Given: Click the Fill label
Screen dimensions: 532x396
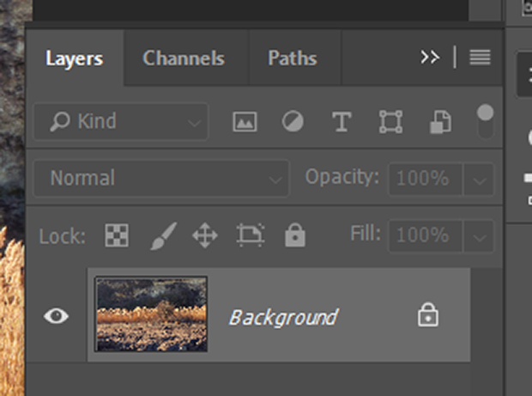Looking at the screenshot, I should tap(366, 234).
